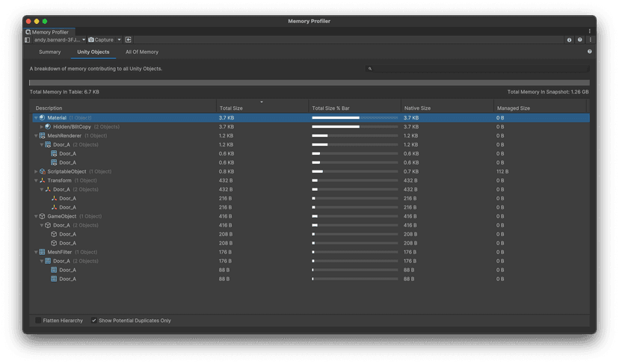The image size is (619, 364).
Task: Switch to the All Of Memory tab
Action: (x=141, y=52)
